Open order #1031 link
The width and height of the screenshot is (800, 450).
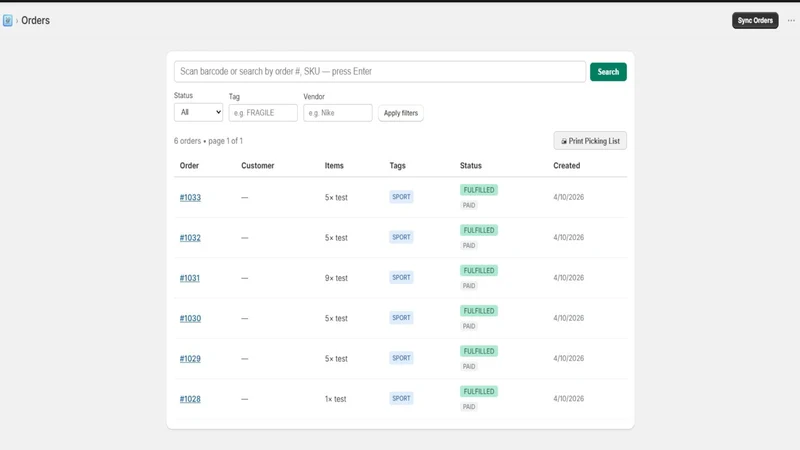coord(190,278)
